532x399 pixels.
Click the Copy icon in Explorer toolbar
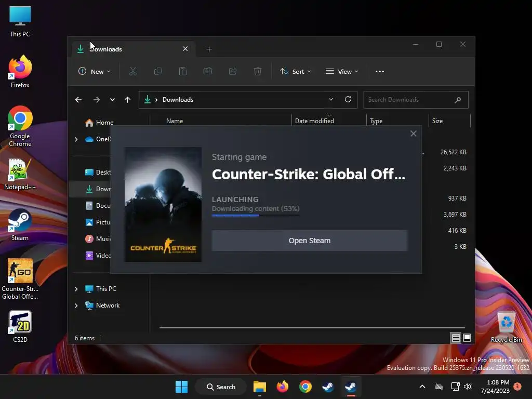(x=158, y=72)
